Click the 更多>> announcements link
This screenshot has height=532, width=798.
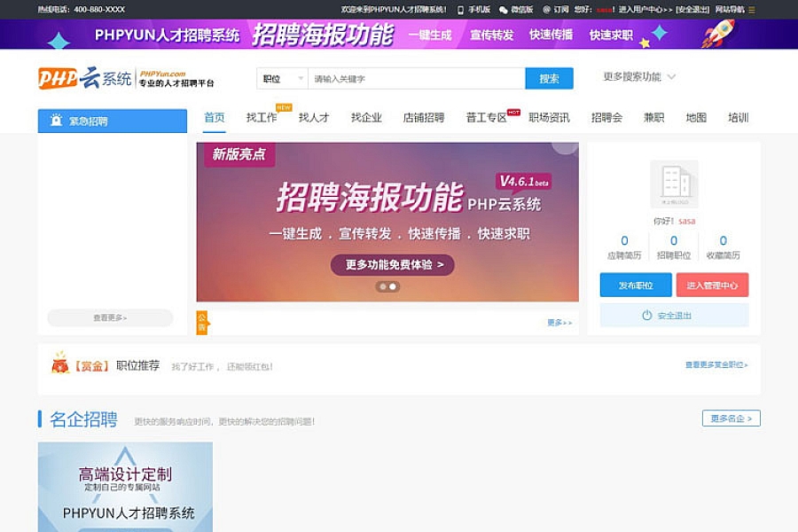[x=559, y=322]
